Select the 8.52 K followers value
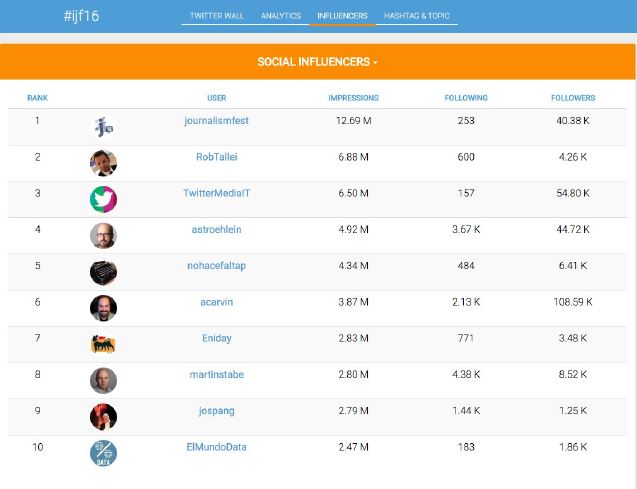This screenshot has height=489, width=637. coord(573,374)
